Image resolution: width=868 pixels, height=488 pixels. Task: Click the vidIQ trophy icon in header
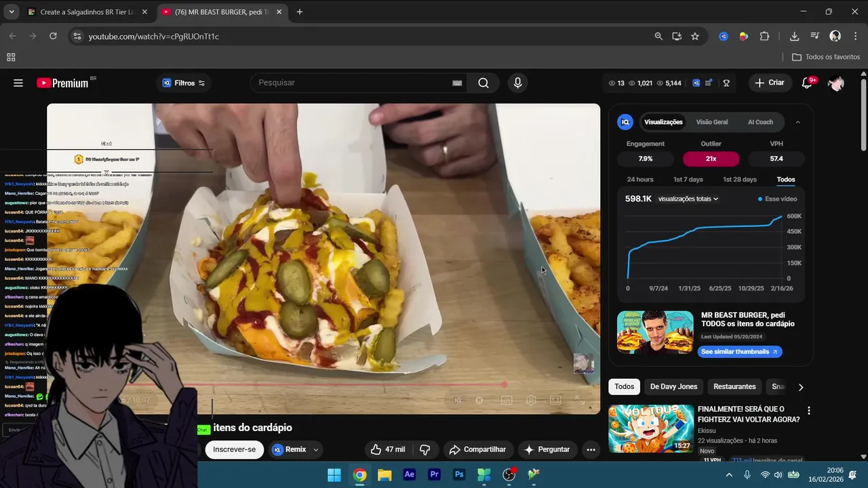[x=726, y=83]
